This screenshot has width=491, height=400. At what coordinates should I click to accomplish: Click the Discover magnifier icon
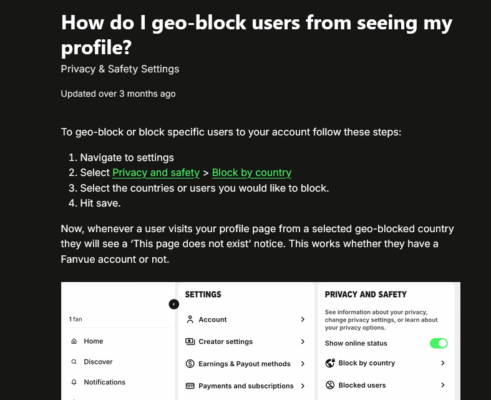point(74,362)
